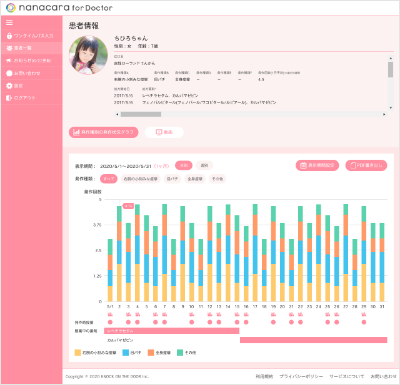
Task: Click the video icon under day 13
Action: click(x=219, y=314)
